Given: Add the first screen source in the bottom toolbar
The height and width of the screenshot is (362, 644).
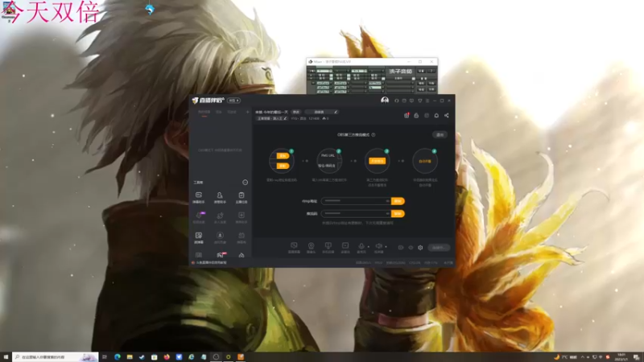Looking at the screenshot, I should tap(294, 248).
